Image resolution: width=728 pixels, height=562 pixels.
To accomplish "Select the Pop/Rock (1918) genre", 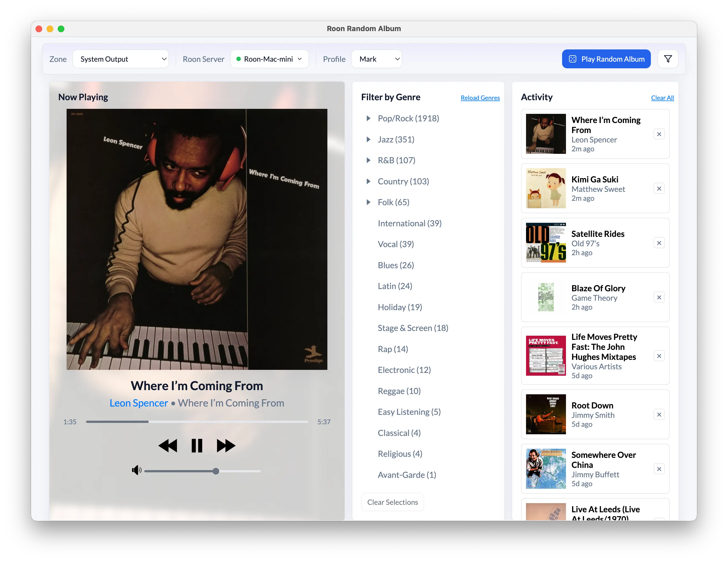I will point(408,118).
